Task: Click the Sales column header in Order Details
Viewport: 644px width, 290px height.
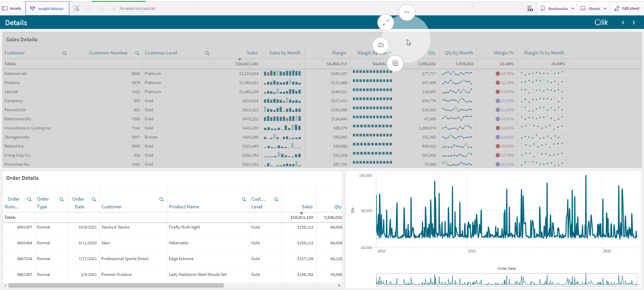Action: pyautogui.click(x=307, y=207)
